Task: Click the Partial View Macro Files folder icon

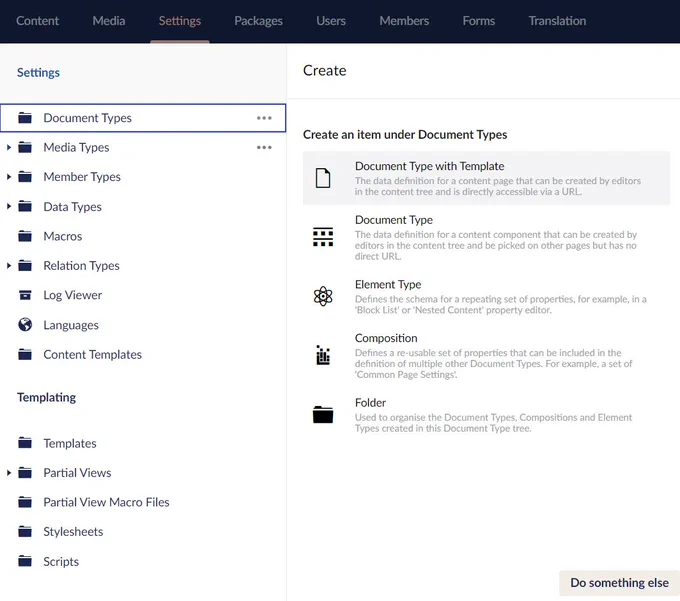Action: point(25,502)
